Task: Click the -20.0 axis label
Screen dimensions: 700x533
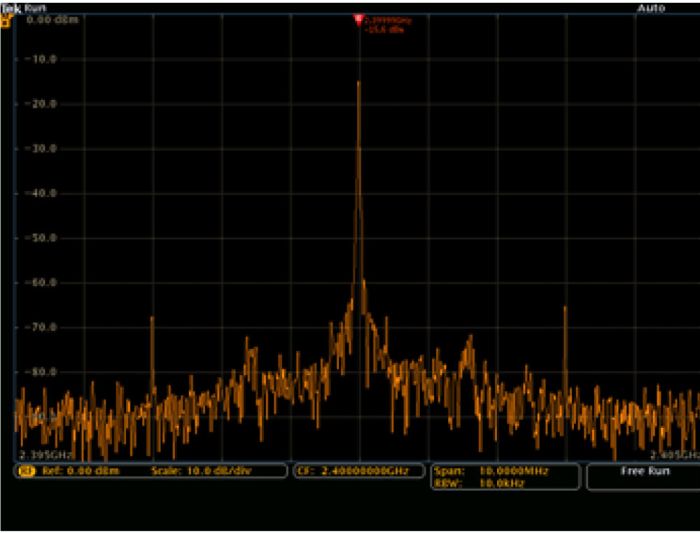Action: tap(41, 104)
